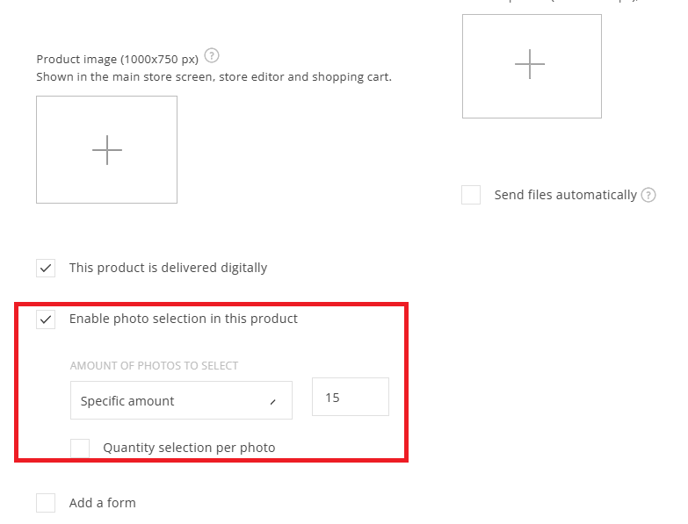This screenshot has height=524, width=688.
Task: Uncheck This product is delivered digitally
Action: (x=46, y=268)
